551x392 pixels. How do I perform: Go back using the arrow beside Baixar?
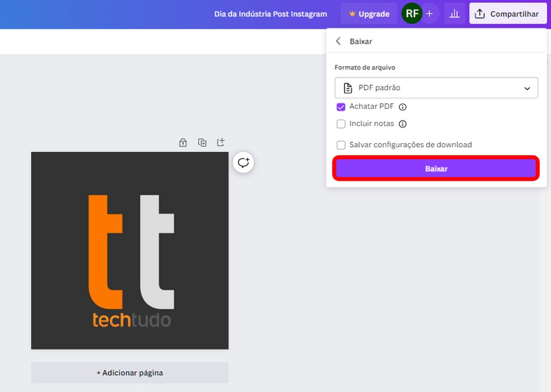click(338, 41)
